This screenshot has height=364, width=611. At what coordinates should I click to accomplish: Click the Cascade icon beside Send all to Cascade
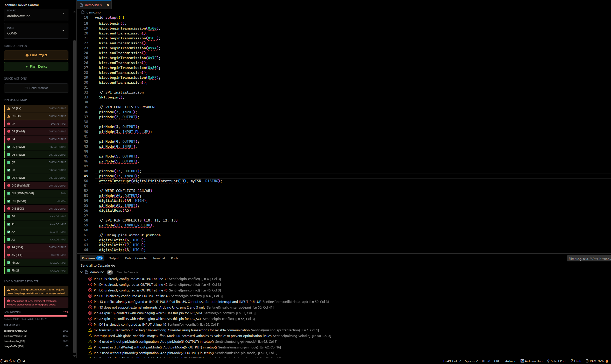click(113, 266)
